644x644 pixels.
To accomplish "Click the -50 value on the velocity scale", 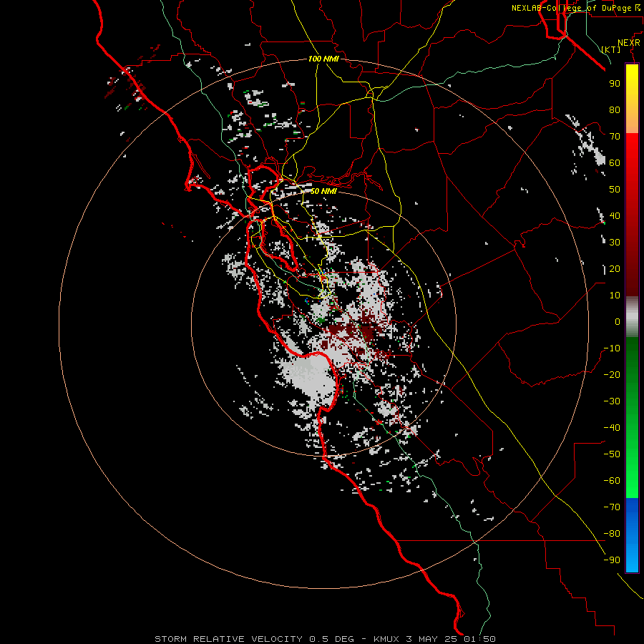I will coord(612,454).
